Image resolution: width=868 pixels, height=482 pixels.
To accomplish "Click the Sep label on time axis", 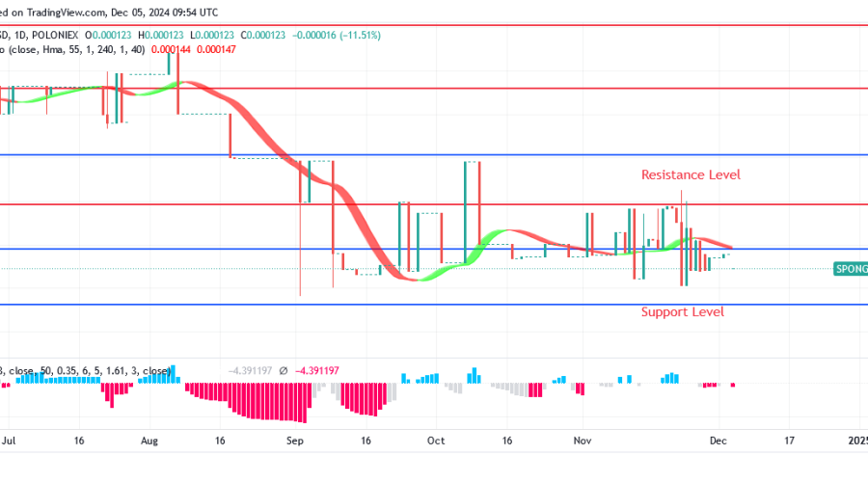I will click(295, 439).
